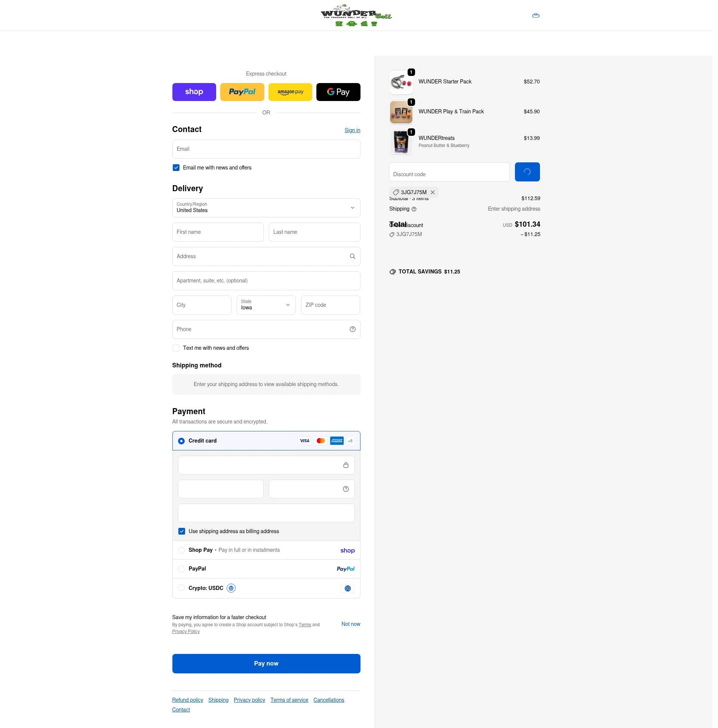Open the State dropdown showing Iowa
Screen dimensions: 718x728
266,305
